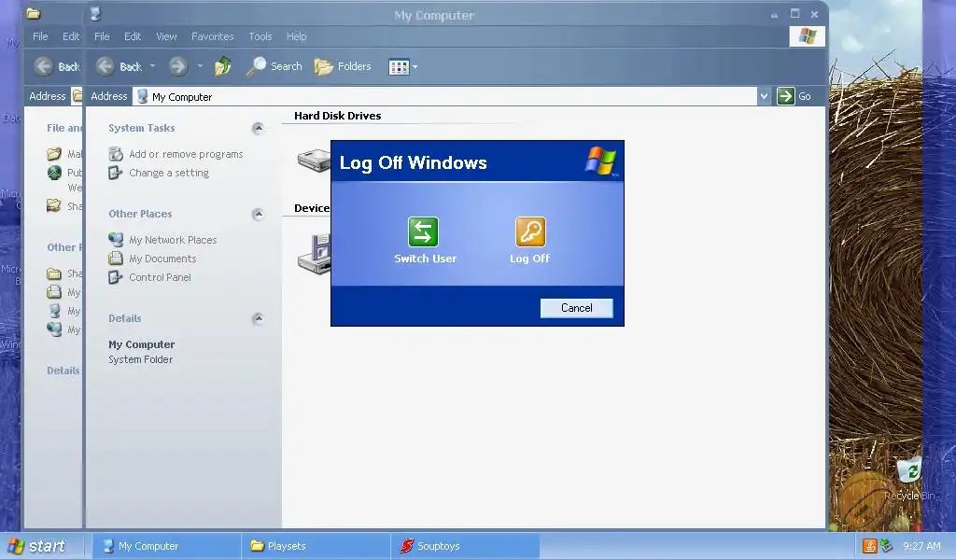Cancel the Log Off Windows dialog
The image size is (956, 560).
click(x=576, y=308)
